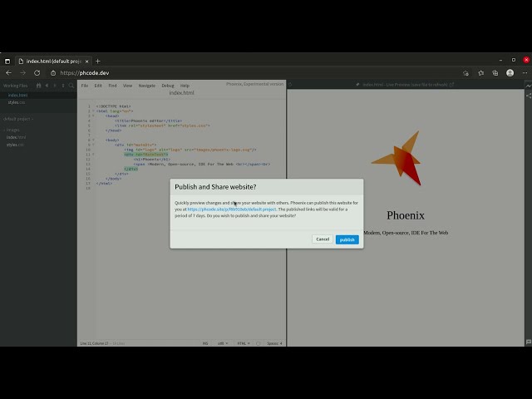
Task: Click the navigate forward arrow in sidebar
Action: [55, 86]
